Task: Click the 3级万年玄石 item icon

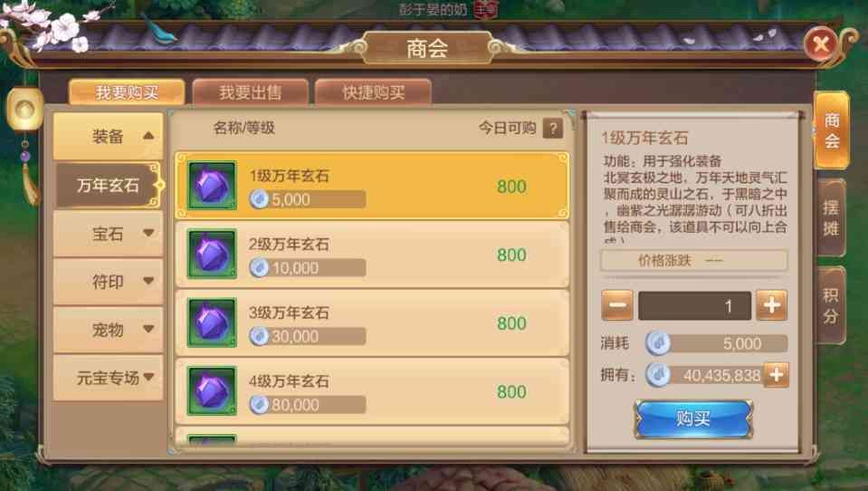Action: point(212,322)
